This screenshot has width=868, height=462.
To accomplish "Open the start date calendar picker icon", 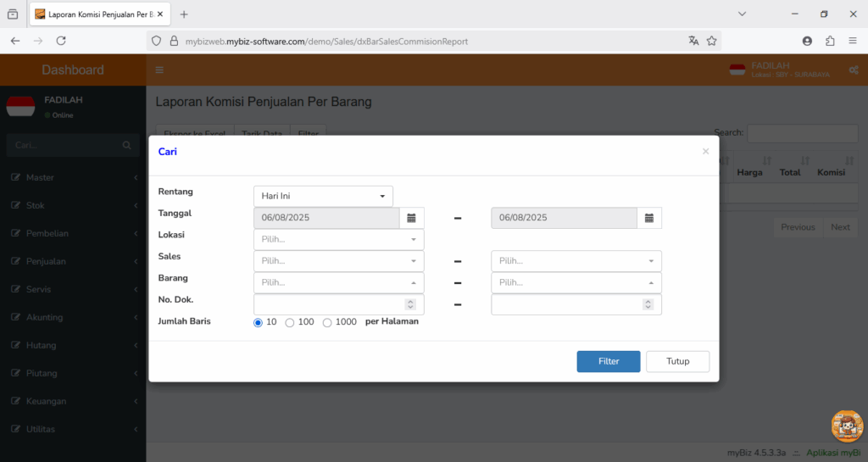I will point(411,218).
